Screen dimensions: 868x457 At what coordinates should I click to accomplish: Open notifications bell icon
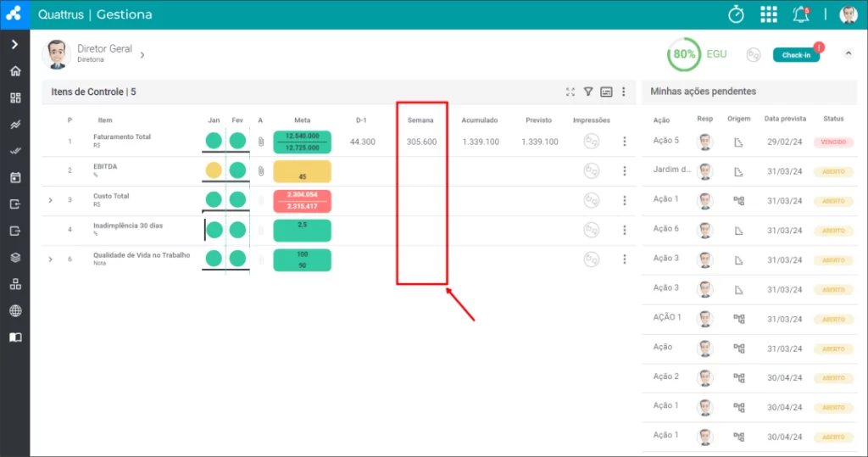[x=800, y=14]
